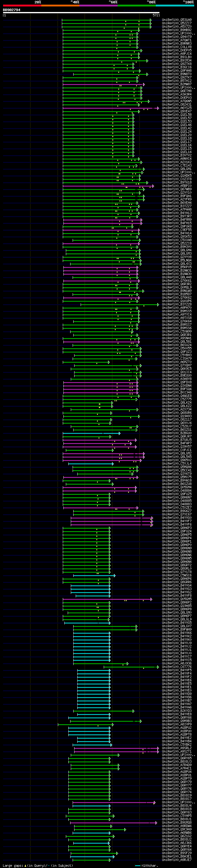197x868 pixels.
Task: Click on UniRef100_A8IVP9
Action: pos(177,724)
